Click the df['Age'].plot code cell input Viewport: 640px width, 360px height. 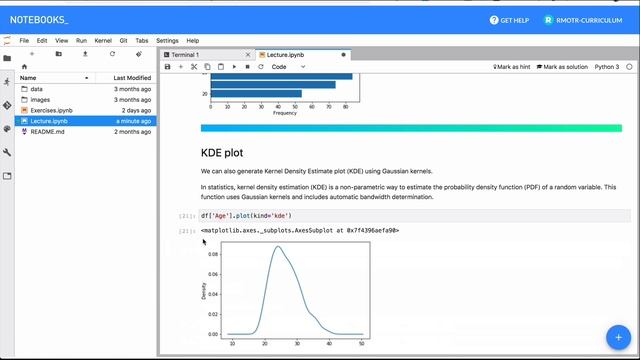click(415, 216)
